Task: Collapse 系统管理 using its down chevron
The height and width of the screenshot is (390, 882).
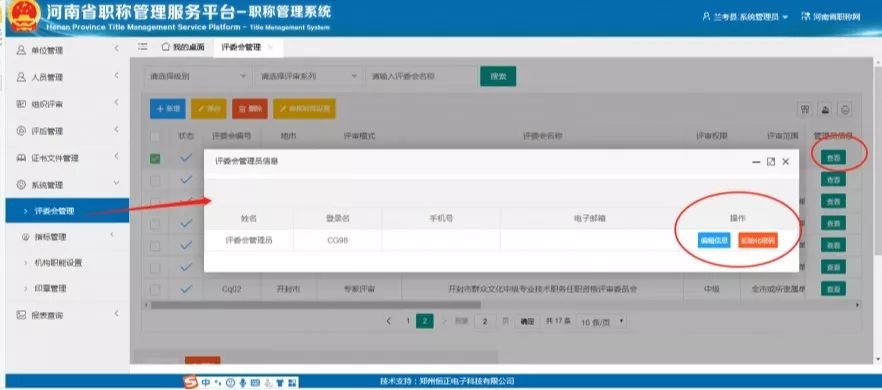Action: 116,183
